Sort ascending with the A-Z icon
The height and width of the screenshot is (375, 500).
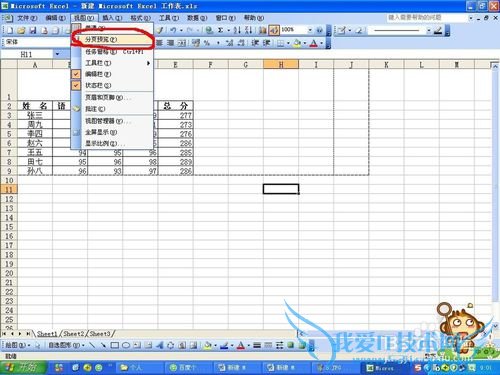click(x=237, y=30)
